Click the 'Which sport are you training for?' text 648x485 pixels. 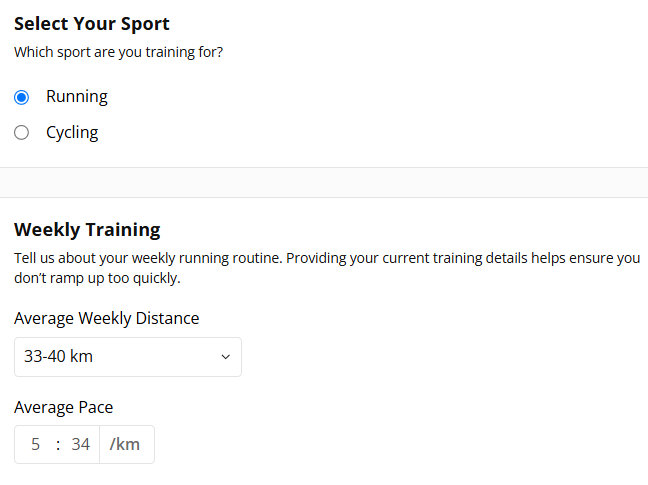[118, 51]
